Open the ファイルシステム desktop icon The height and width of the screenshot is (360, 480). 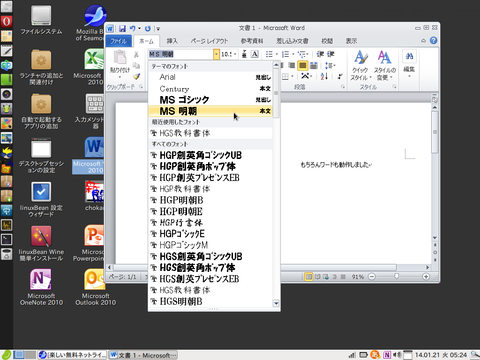[x=41, y=20]
